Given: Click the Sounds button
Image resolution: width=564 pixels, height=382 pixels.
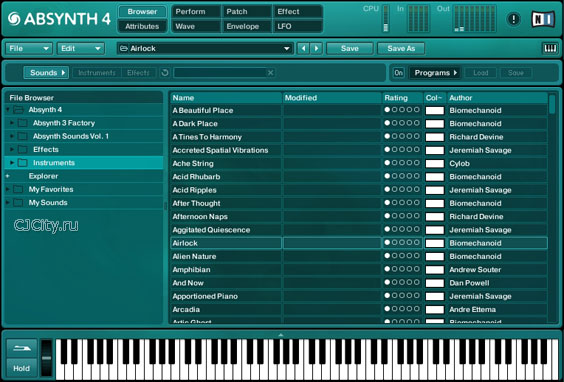Looking at the screenshot, I should tap(46, 73).
